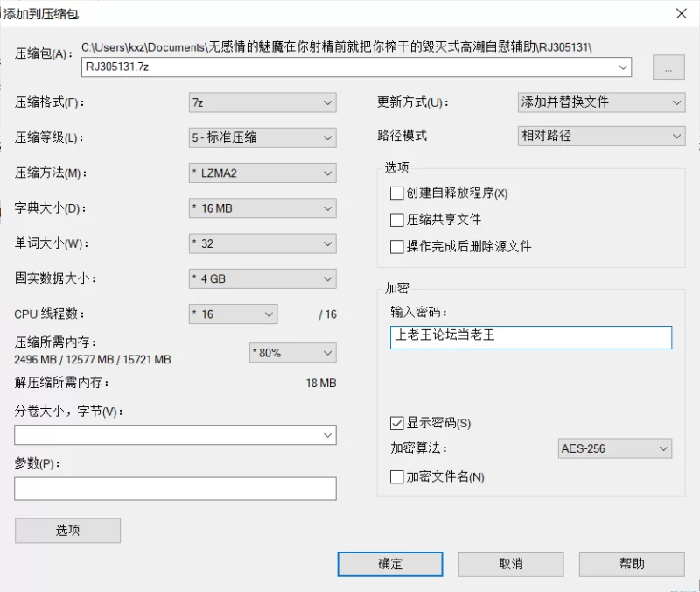Image resolution: width=700 pixels, height=592 pixels.
Task: Confirm with the 确定 button
Action: tap(390, 564)
